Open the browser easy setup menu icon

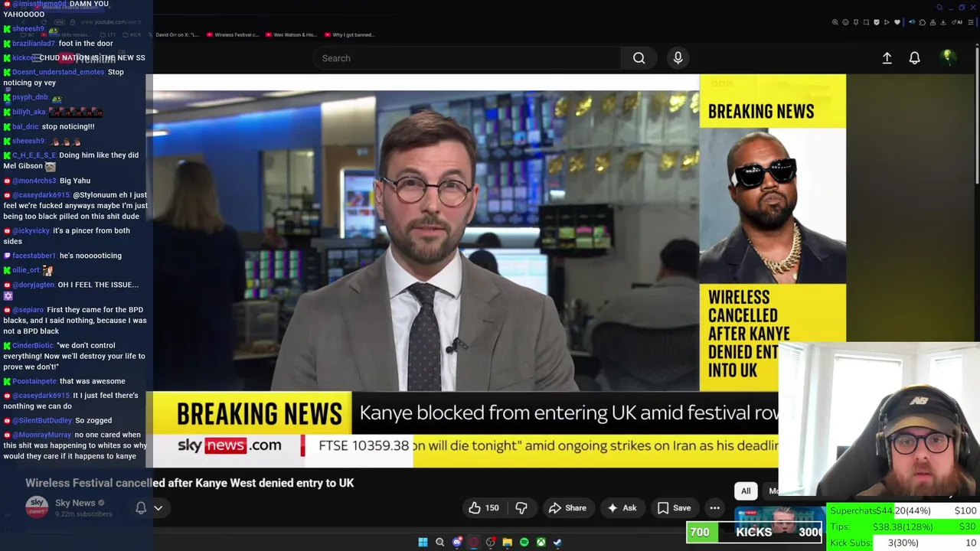pos(971,22)
